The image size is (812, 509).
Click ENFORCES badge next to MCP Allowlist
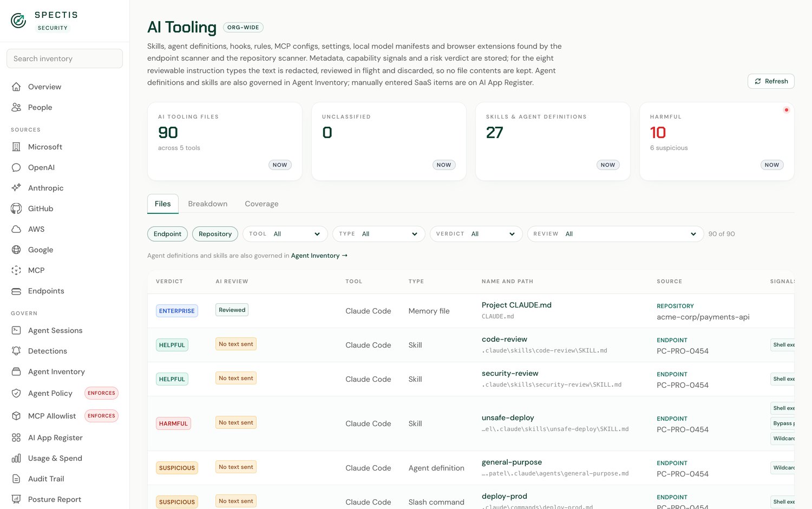tap(101, 416)
